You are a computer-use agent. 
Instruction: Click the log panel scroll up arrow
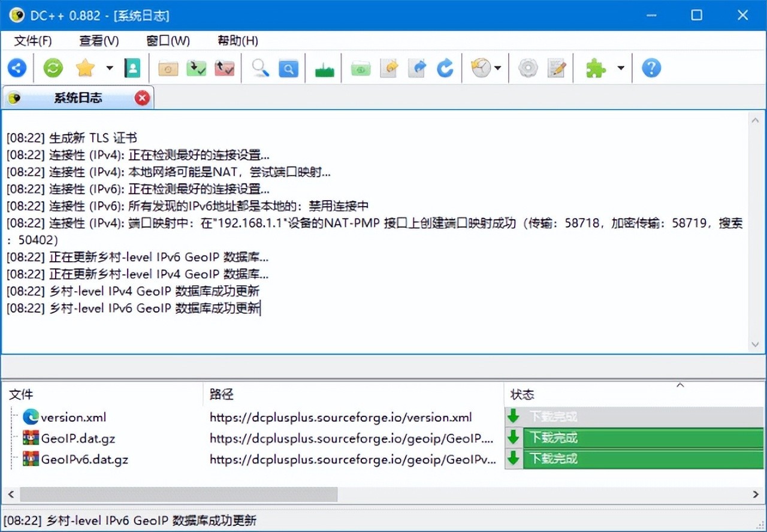tap(756, 120)
